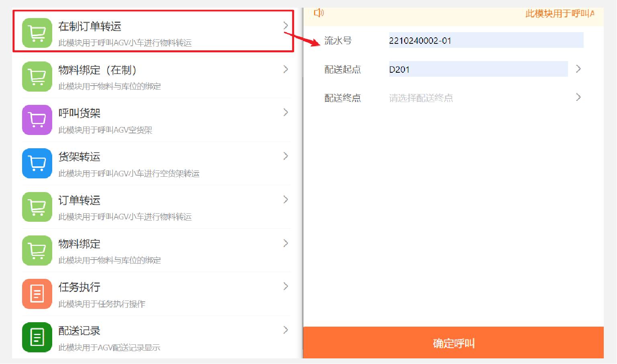Expand the 货架转运 entry chevron
The image size is (617, 364).
286,156
